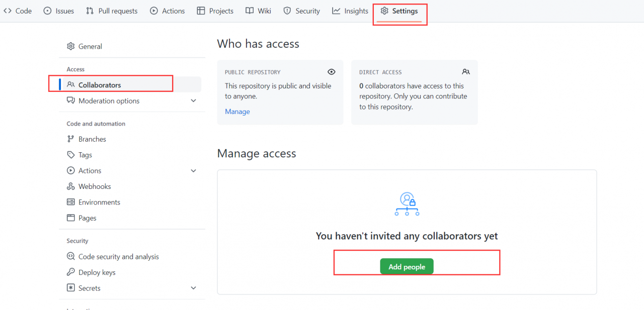Expand the sidebar Actions chevron
Screen dimensions: 644x310
pyautogui.click(x=194, y=171)
